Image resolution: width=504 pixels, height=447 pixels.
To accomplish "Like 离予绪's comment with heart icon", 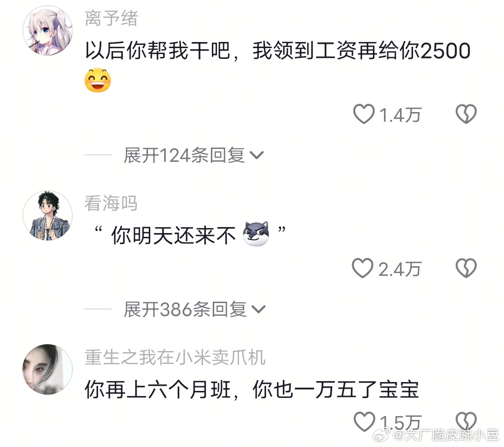I will (x=364, y=114).
